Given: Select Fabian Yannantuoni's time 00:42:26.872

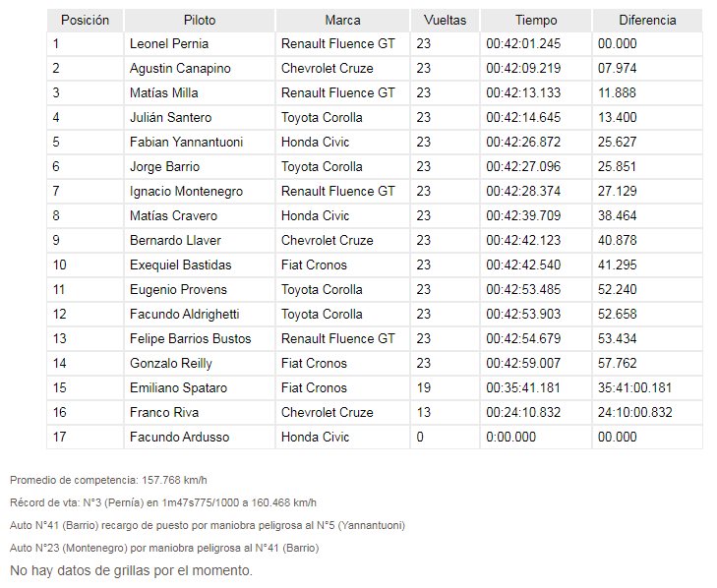Looking at the screenshot, I should (x=523, y=143).
